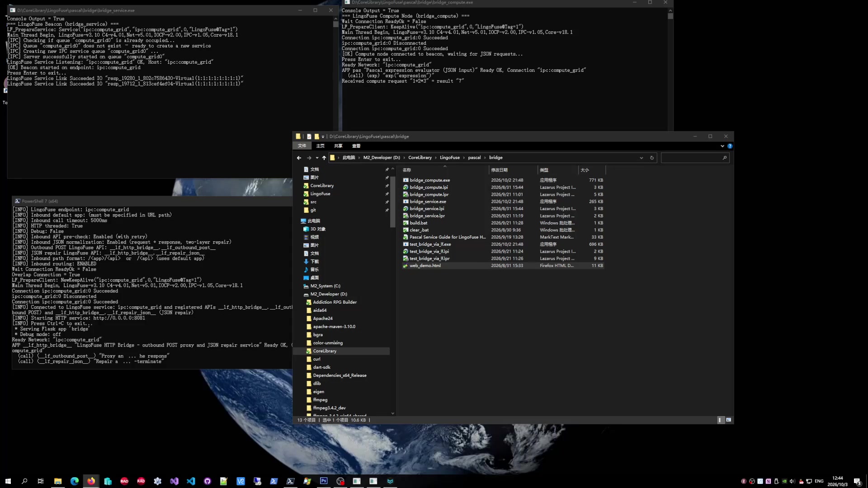Click the Properties icon in Explorer title bar
868x488 pixels.
click(309, 136)
